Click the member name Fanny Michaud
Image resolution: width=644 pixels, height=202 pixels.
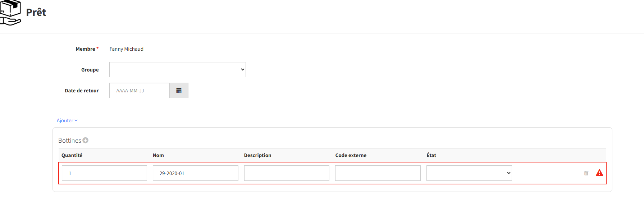pyautogui.click(x=127, y=49)
